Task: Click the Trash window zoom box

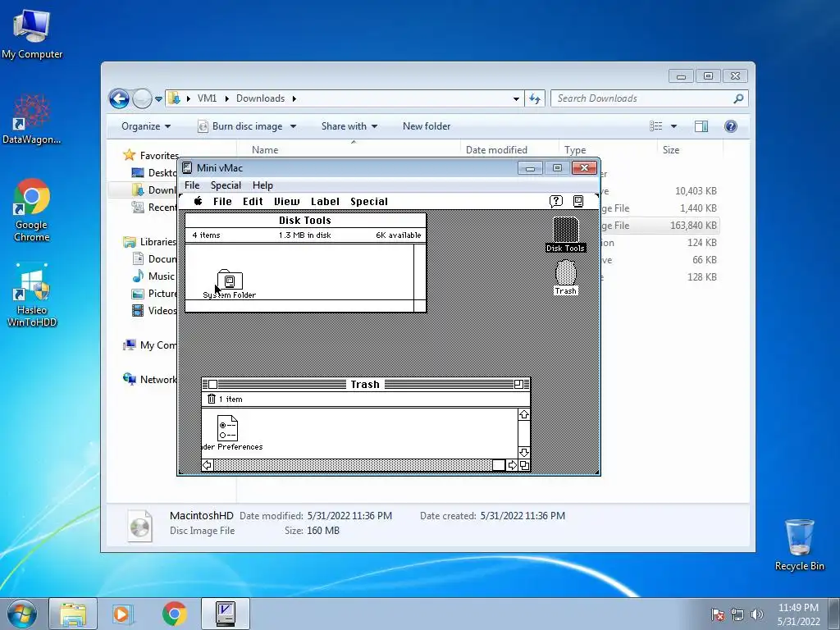Action: click(518, 384)
